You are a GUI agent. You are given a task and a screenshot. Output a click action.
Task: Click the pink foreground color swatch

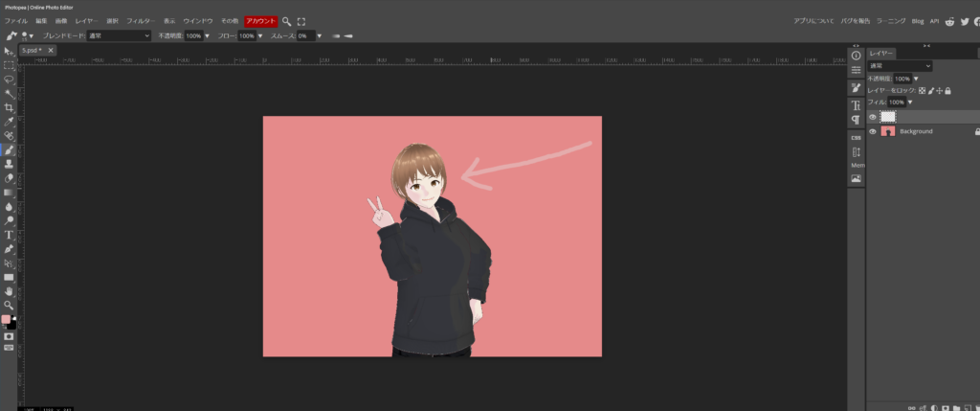(x=6, y=319)
